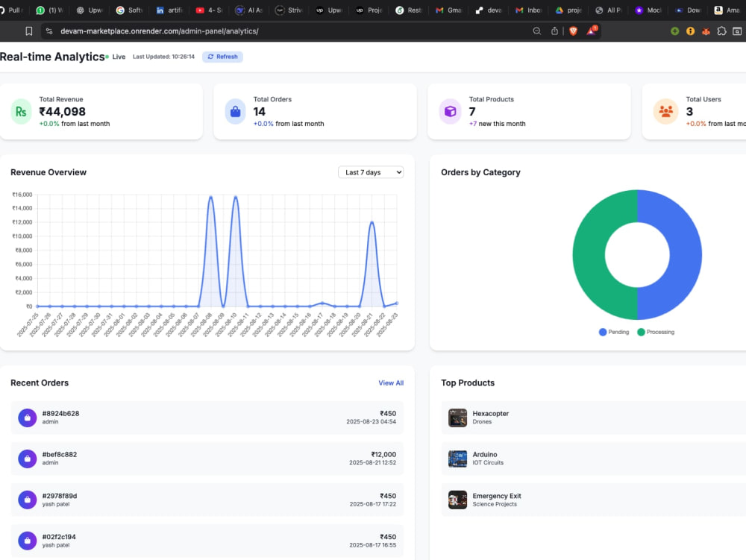Click the 'Last Updated: 10:26:14' text
Screen dimensions: 746x560
[163, 57]
